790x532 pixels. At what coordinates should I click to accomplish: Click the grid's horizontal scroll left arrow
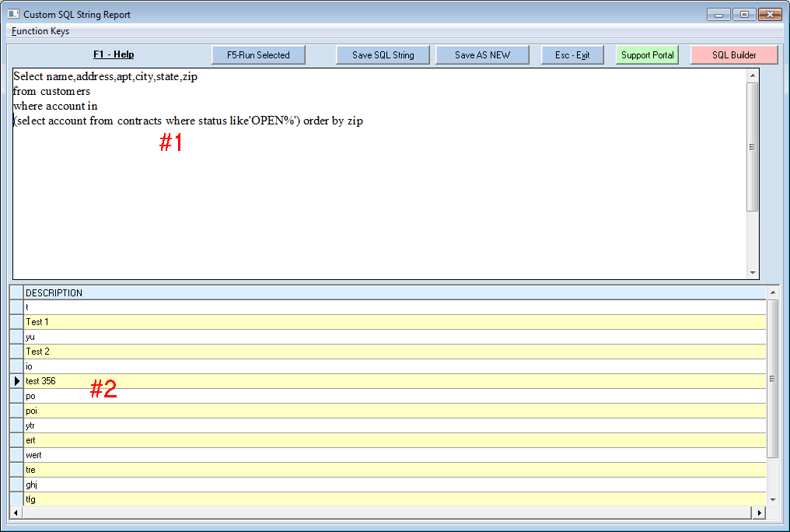tap(16, 513)
